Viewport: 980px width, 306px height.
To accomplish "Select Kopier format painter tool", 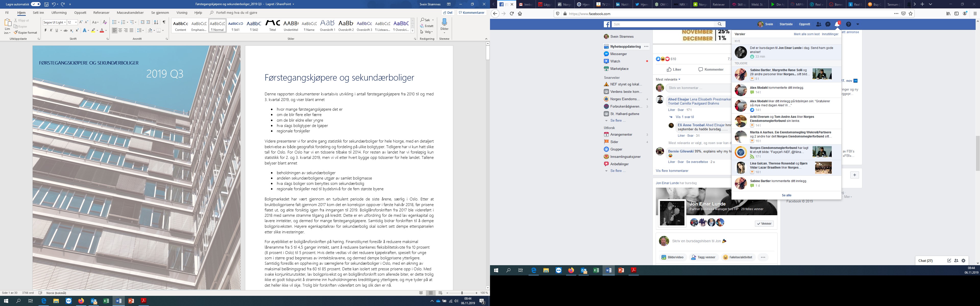I will 26,33.
